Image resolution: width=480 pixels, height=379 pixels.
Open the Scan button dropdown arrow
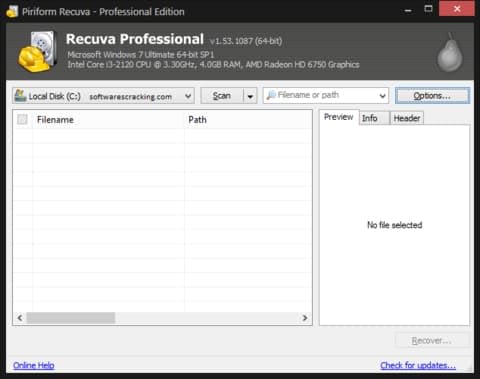point(250,96)
